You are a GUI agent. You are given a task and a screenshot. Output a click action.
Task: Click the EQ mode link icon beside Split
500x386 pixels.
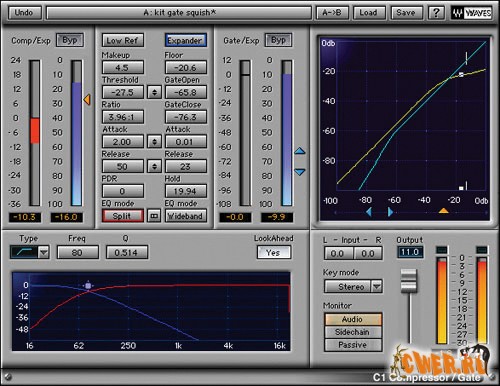154,216
